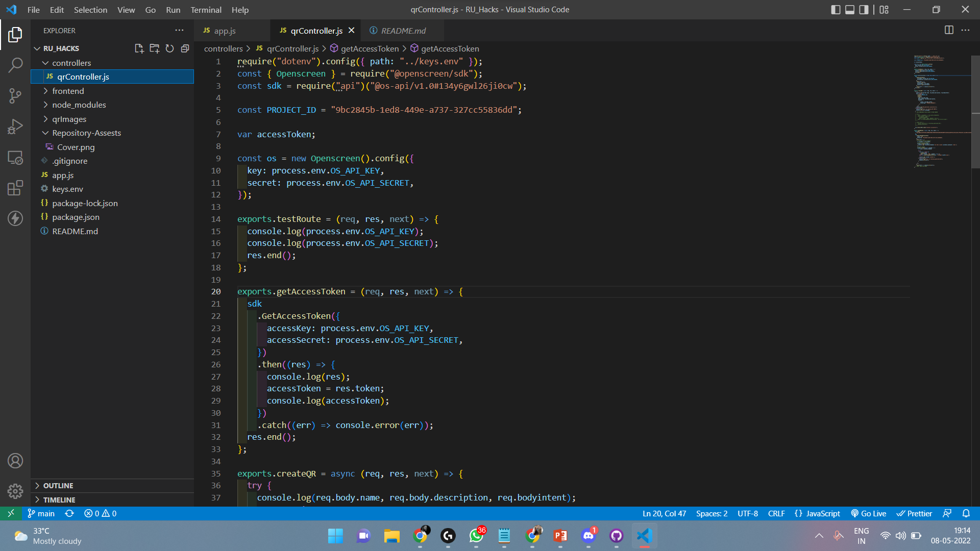Click New File icon in explorer header
Viewport: 980px width, 551px height.
139,48
